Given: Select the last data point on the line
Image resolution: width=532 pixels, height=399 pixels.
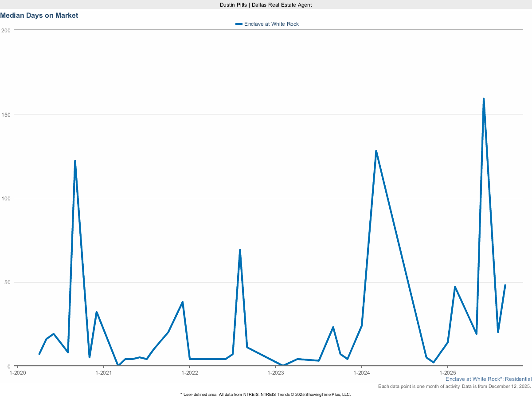Looking at the screenshot, I should click(x=505, y=285).
